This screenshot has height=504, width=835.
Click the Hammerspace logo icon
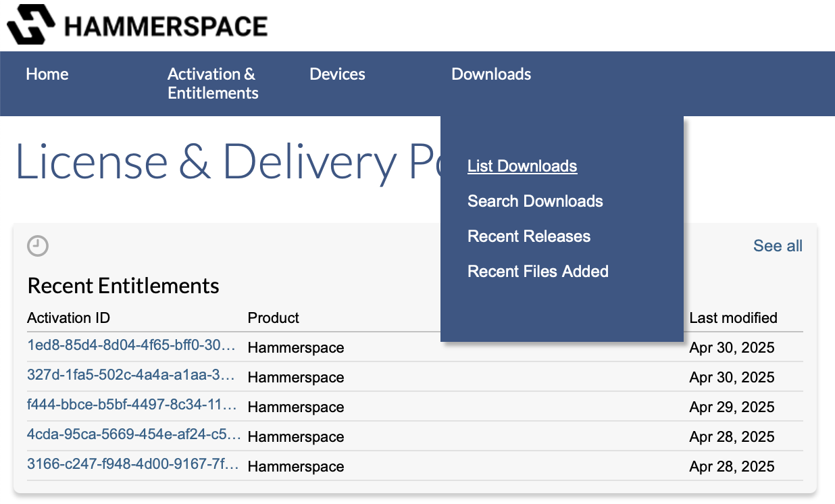31,24
